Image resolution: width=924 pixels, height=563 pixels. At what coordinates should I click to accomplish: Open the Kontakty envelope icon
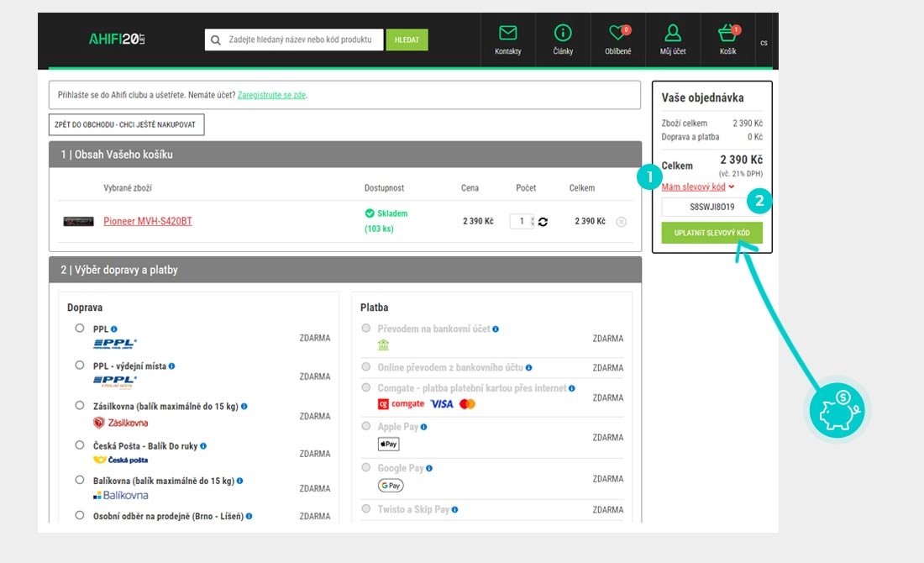coord(507,34)
